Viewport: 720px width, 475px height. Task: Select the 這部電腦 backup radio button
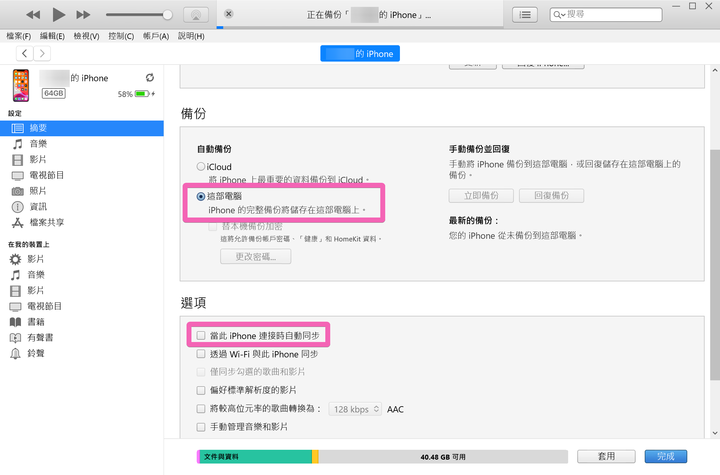coord(201,196)
